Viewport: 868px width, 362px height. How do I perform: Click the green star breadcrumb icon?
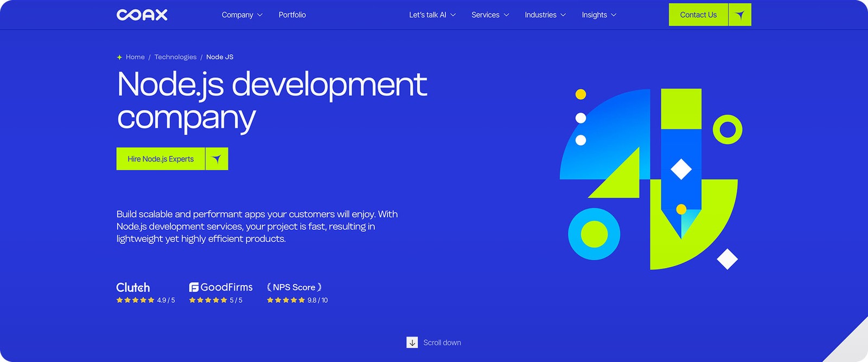click(x=119, y=57)
